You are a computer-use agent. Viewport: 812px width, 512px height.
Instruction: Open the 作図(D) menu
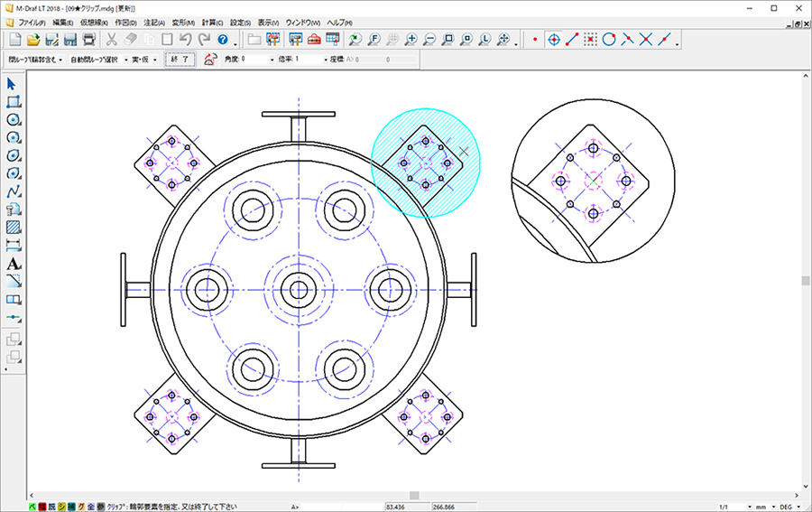[x=126, y=22]
